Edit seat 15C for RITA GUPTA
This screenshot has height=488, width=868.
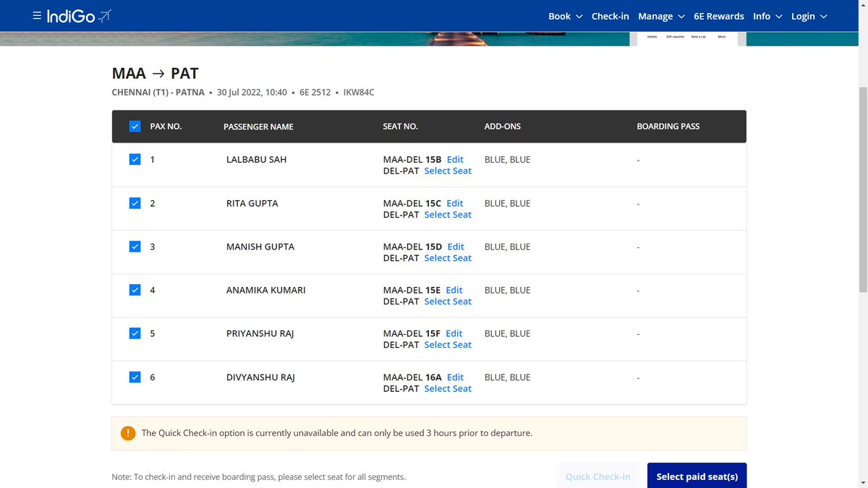point(455,203)
